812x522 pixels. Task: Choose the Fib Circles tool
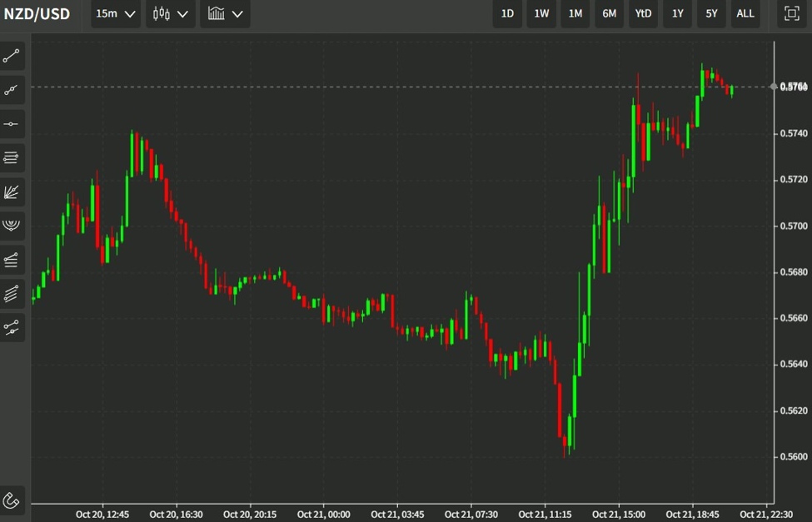tap(12, 225)
